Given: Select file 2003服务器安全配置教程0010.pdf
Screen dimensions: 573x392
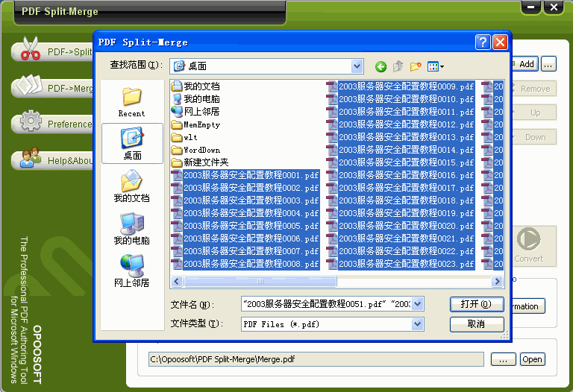Looking at the screenshot, I should 401,99.
